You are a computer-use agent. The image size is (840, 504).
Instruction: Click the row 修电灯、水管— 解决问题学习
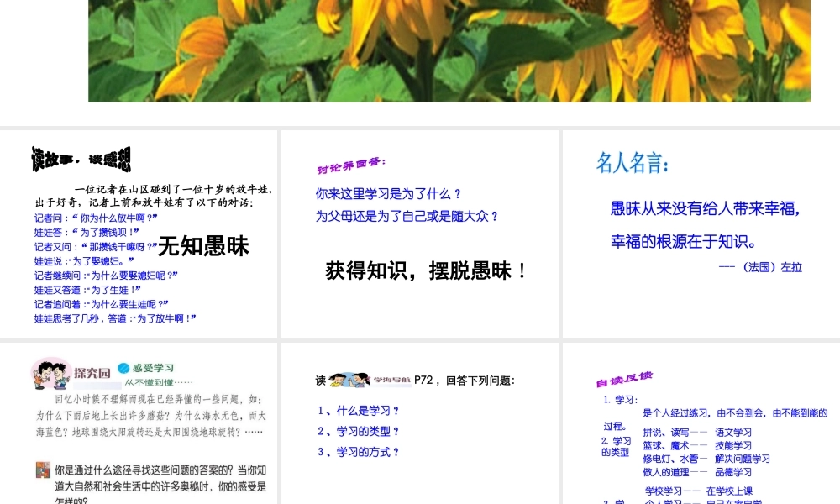706,459
